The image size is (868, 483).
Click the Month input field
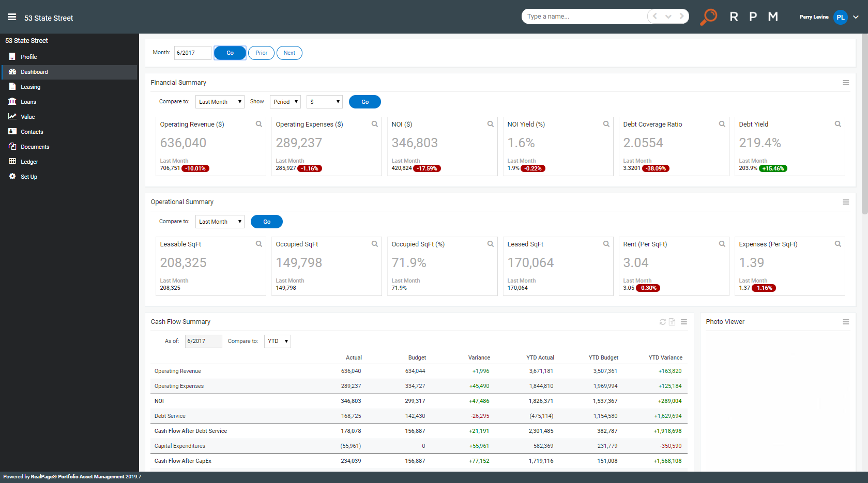click(192, 53)
